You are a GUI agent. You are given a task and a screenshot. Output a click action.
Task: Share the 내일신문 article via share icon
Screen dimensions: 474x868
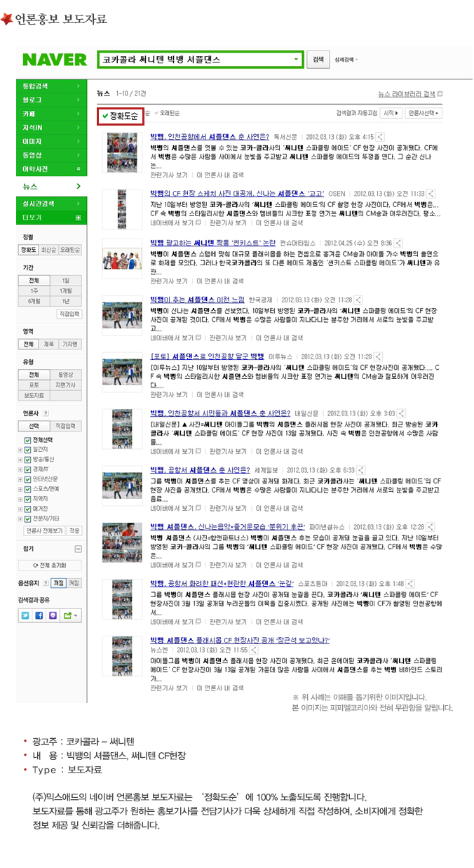point(401,413)
